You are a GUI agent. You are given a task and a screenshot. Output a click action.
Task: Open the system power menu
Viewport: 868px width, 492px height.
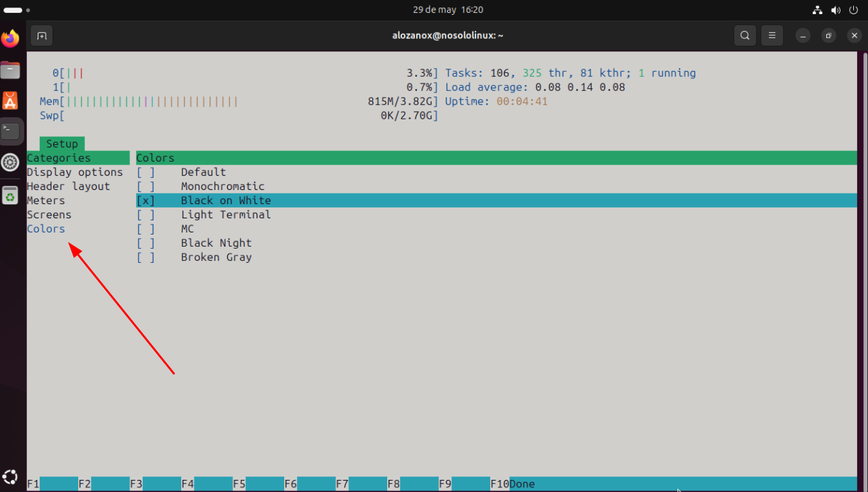click(854, 10)
